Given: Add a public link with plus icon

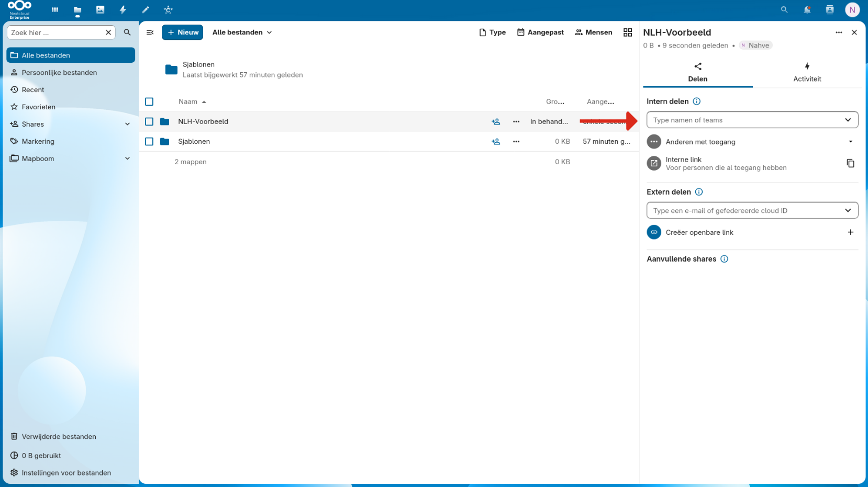Looking at the screenshot, I should pyautogui.click(x=850, y=232).
